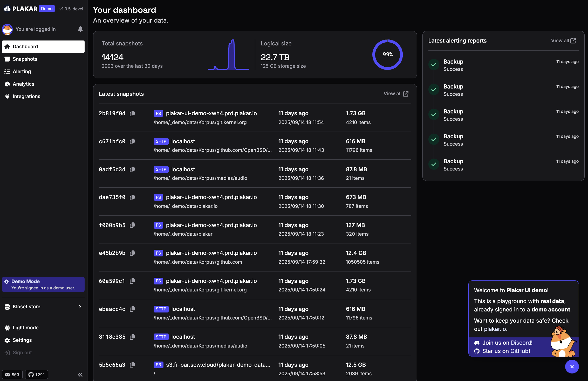Copy snapshot ID 2b819f0d
This screenshot has height=381, width=588.
click(132, 113)
